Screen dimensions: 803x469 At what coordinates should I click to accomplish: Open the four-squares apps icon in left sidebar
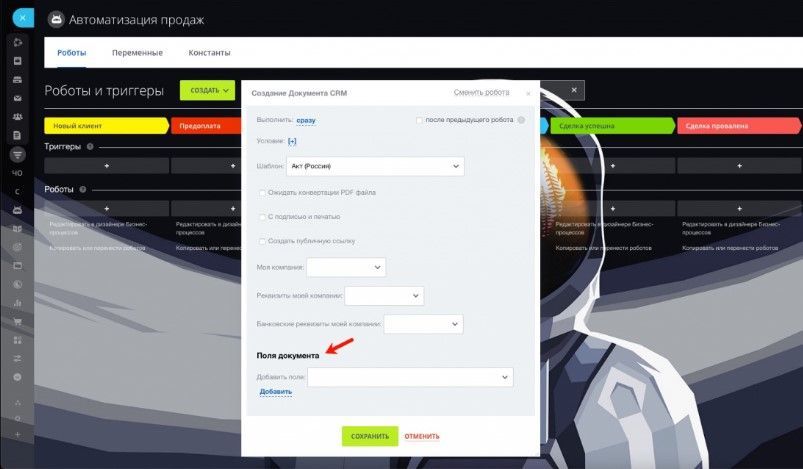17,340
